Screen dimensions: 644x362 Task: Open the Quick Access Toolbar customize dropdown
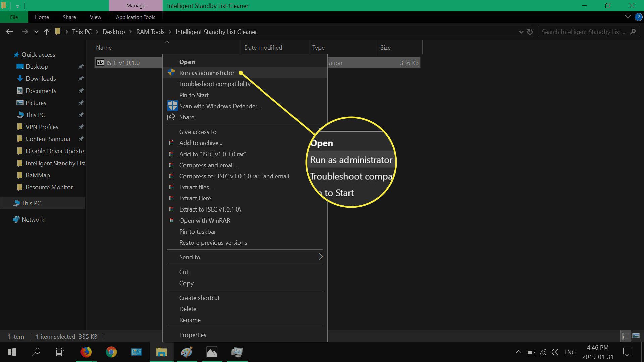point(17,6)
